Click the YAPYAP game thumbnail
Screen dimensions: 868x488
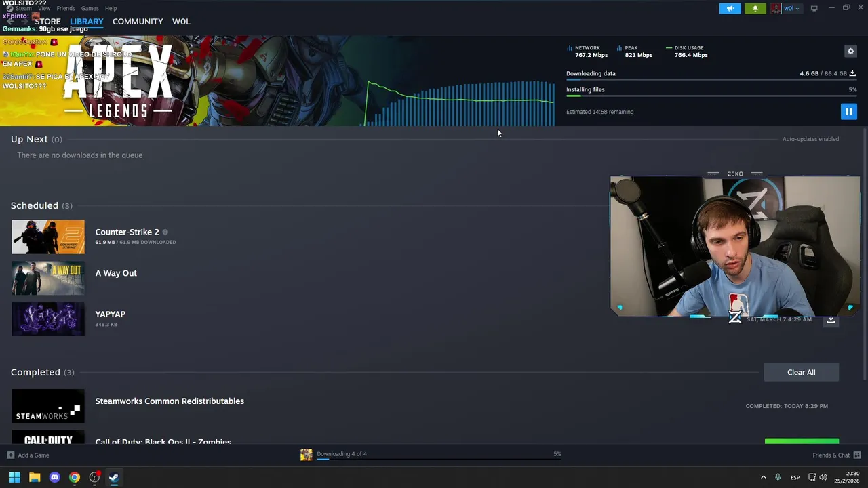tap(48, 319)
